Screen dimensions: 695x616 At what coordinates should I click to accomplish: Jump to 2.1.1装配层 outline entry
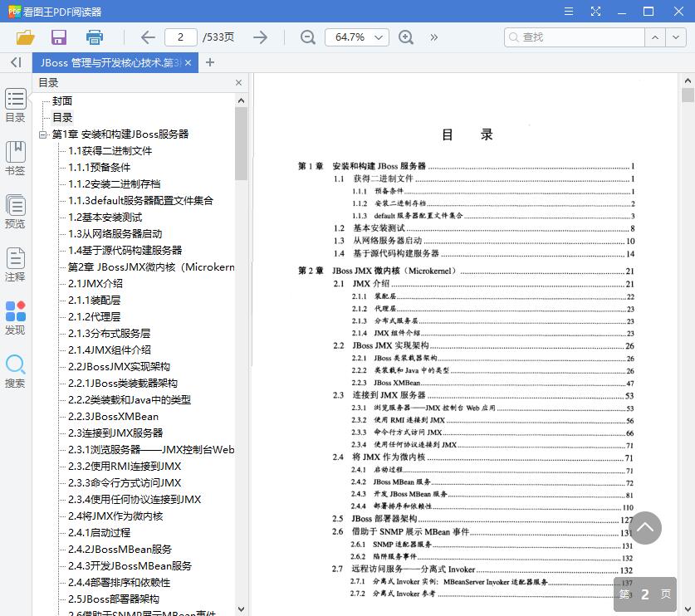click(x=94, y=301)
